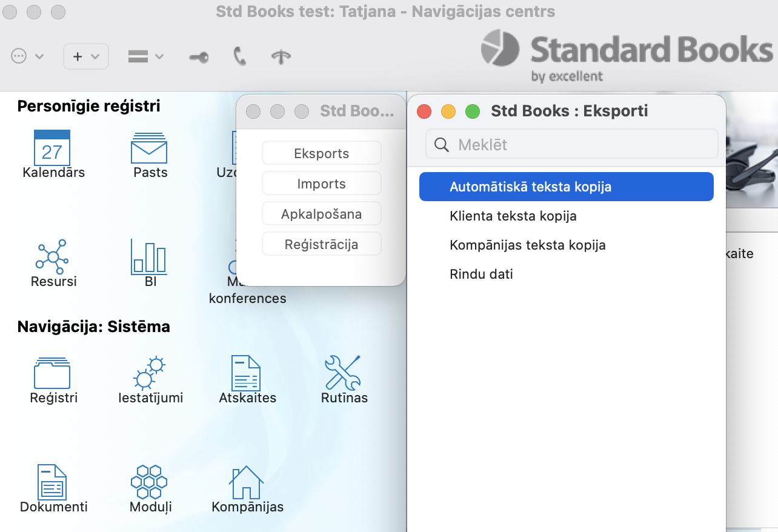Open the Moduļi honeycomb icon
The width and height of the screenshot is (778, 532).
[150, 482]
